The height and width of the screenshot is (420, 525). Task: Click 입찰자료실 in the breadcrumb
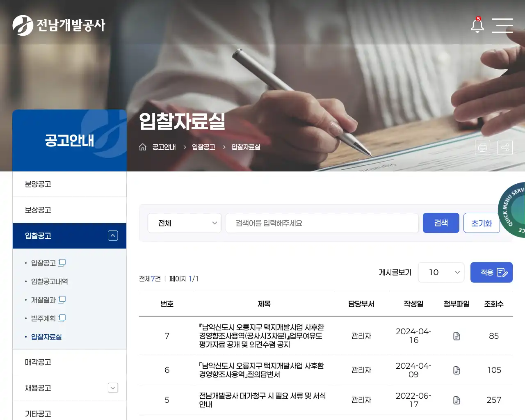tap(246, 147)
